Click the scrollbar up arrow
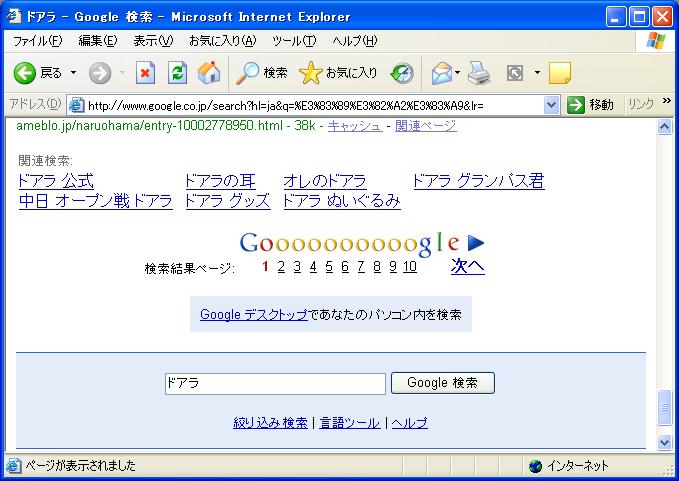This screenshot has width=679, height=481. pyautogui.click(x=664, y=127)
